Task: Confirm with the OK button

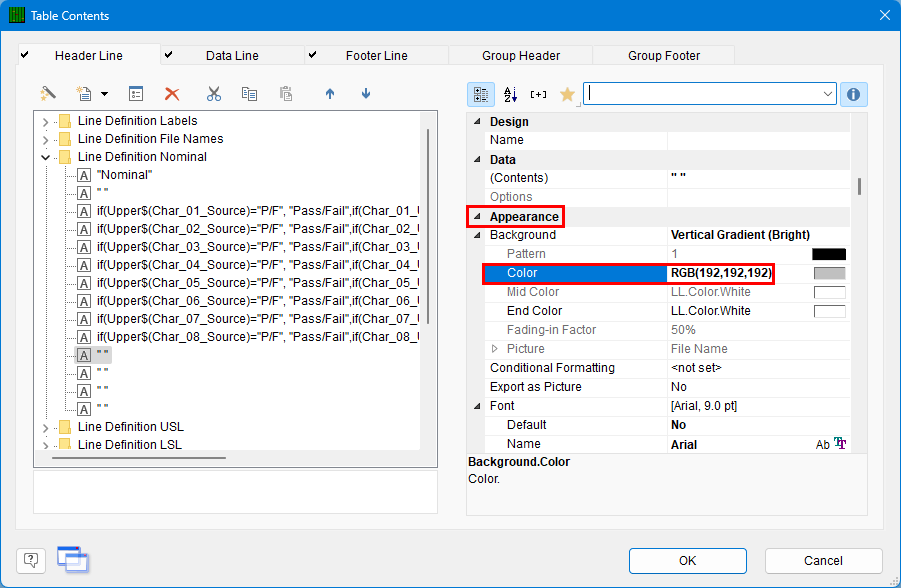Action: pyautogui.click(x=688, y=560)
